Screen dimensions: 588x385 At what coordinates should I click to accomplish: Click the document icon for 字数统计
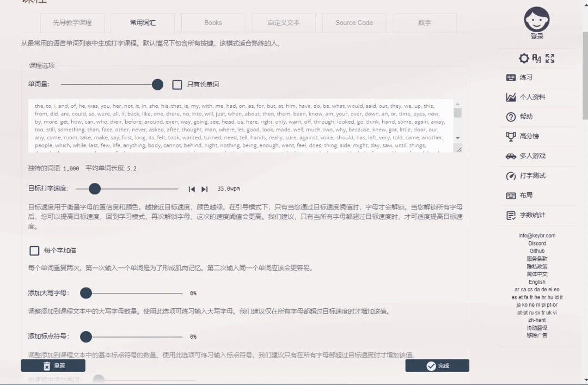pos(511,216)
